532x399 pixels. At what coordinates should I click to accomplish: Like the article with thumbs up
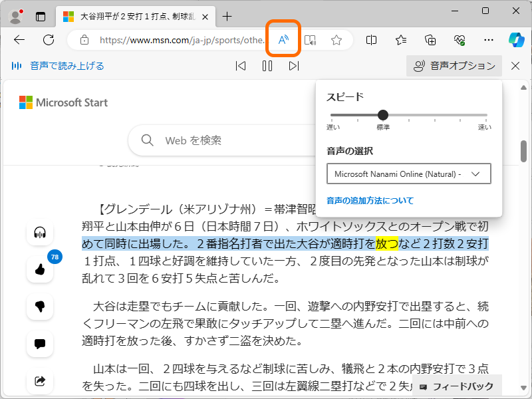[40, 270]
